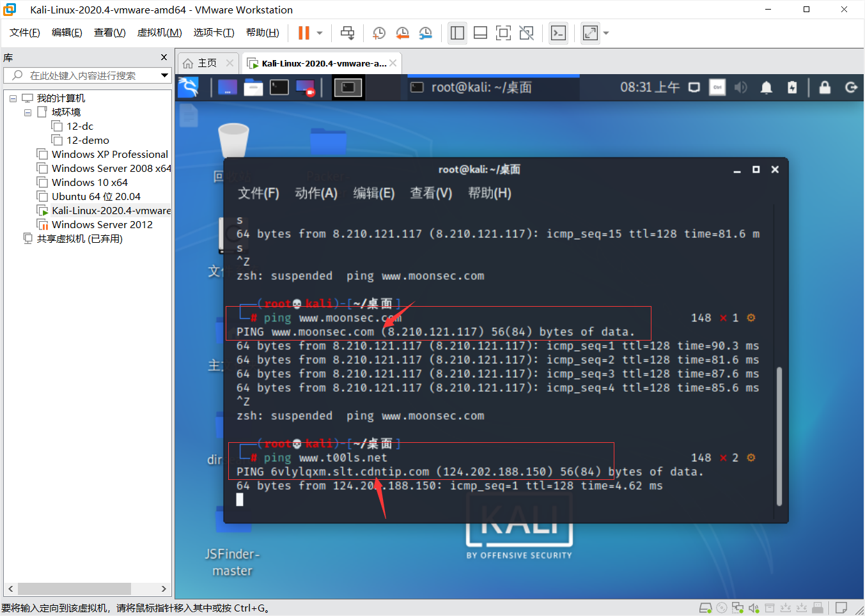
Task: Open the snapshot manager
Action: pos(425,33)
